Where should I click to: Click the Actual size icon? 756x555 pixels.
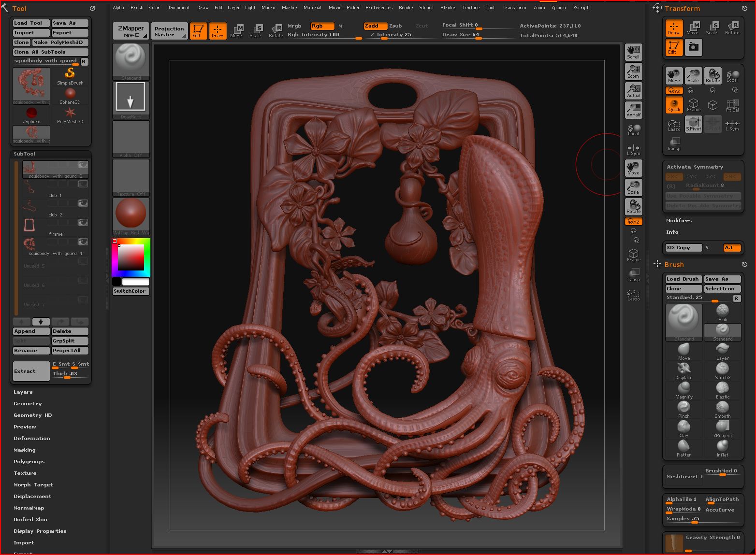(633, 90)
